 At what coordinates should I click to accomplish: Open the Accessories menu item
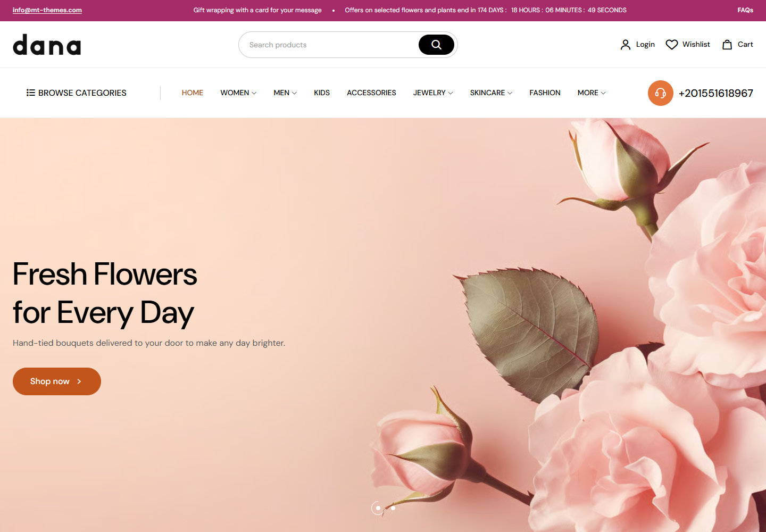pyautogui.click(x=371, y=93)
